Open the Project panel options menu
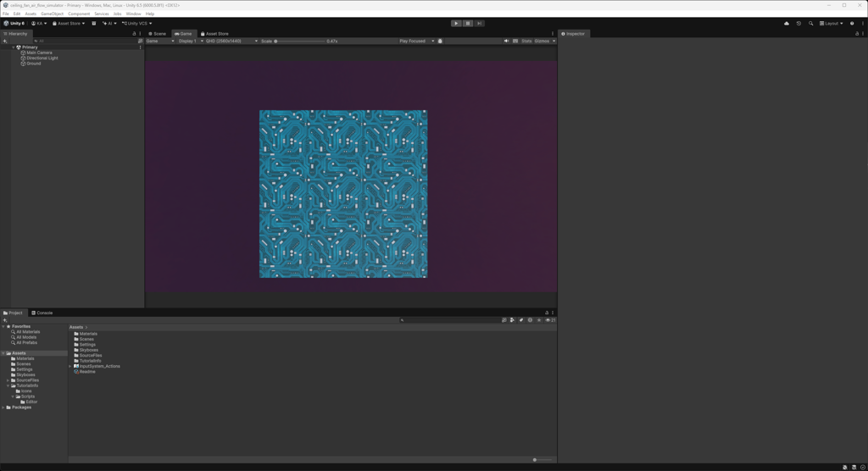The width and height of the screenshot is (868, 471). coord(553,313)
